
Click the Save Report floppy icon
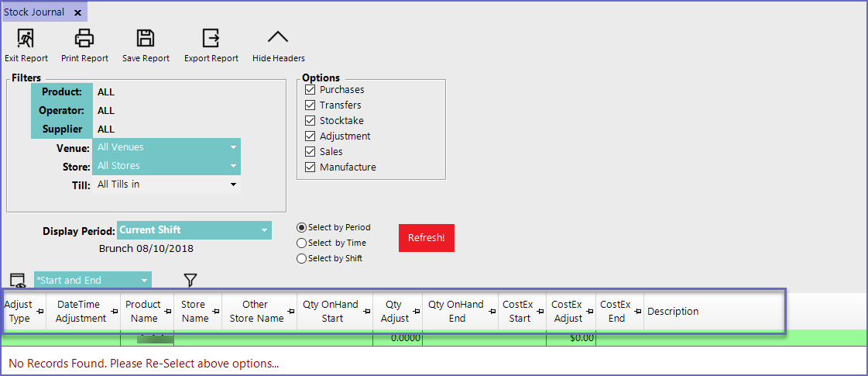pos(145,38)
